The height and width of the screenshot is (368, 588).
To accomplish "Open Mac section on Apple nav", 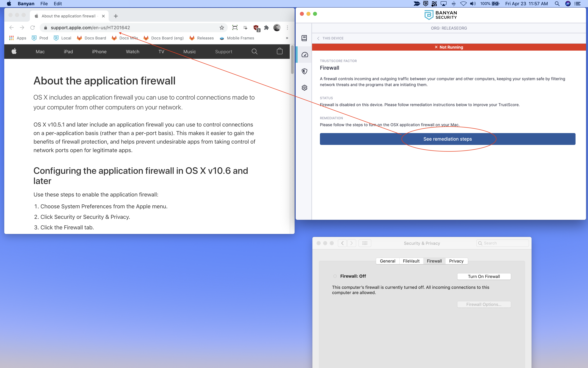I will 40,52.
